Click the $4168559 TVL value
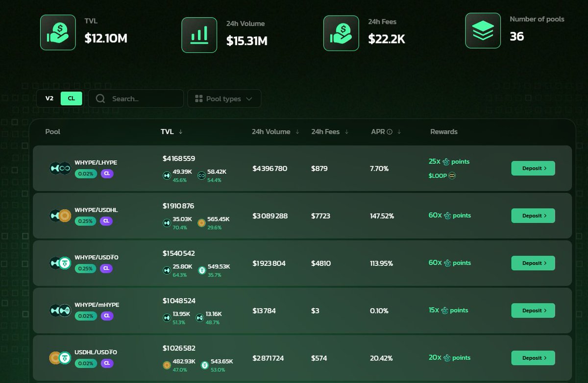 (x=179, y=158)
